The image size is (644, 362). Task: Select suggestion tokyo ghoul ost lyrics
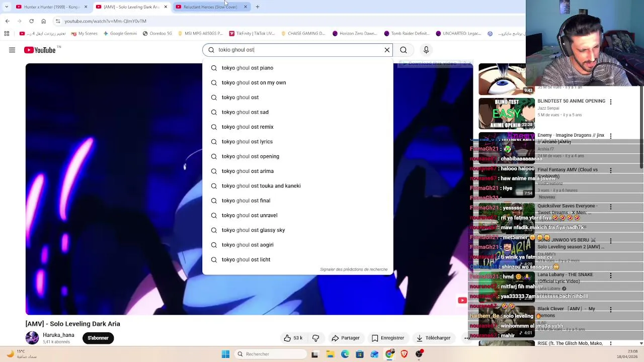298,141
